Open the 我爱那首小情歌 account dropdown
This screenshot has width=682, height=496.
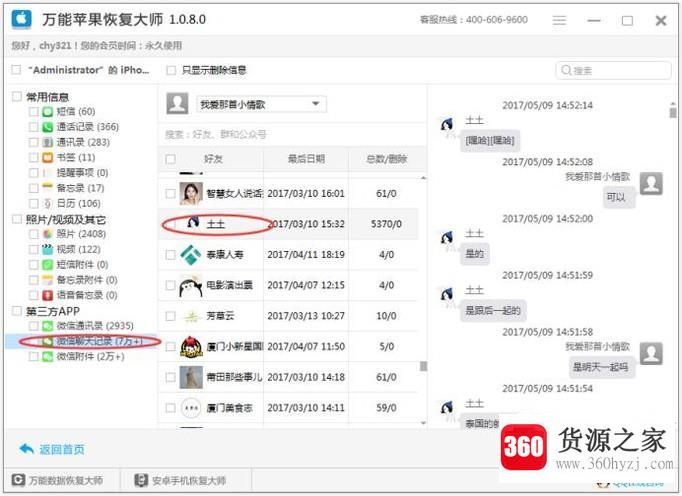[261, 104]
